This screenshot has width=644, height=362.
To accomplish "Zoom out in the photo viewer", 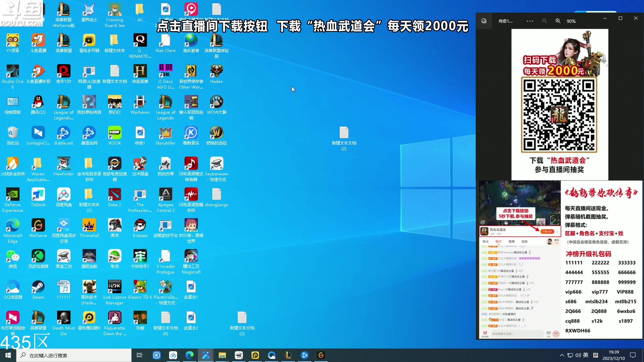I will 544,21.
